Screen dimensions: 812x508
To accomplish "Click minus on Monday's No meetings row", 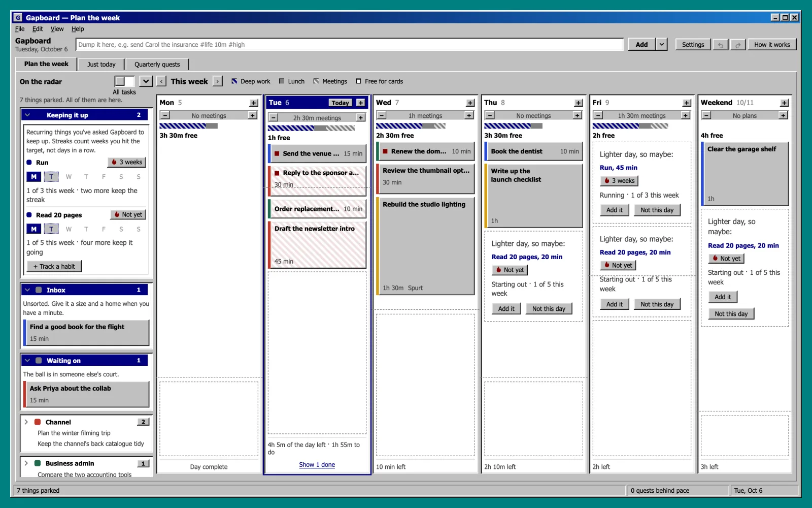I will (x=165, y=115).
